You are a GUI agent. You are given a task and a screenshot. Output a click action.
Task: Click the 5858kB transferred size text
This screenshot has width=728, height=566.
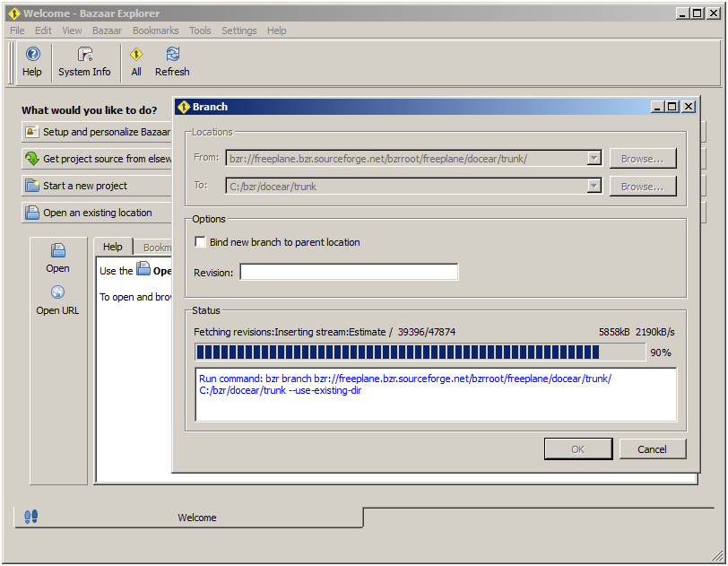pyautogui.click(x=614, y=332)
